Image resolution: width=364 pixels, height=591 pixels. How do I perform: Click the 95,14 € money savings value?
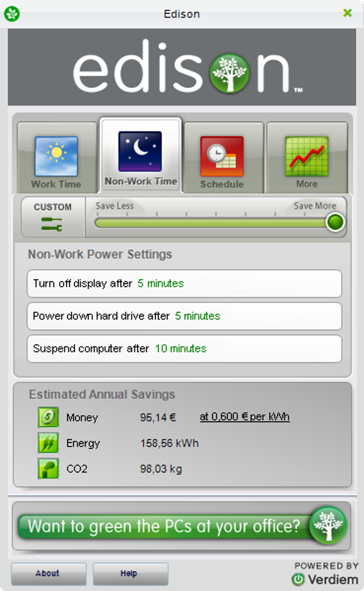[158, 417]
